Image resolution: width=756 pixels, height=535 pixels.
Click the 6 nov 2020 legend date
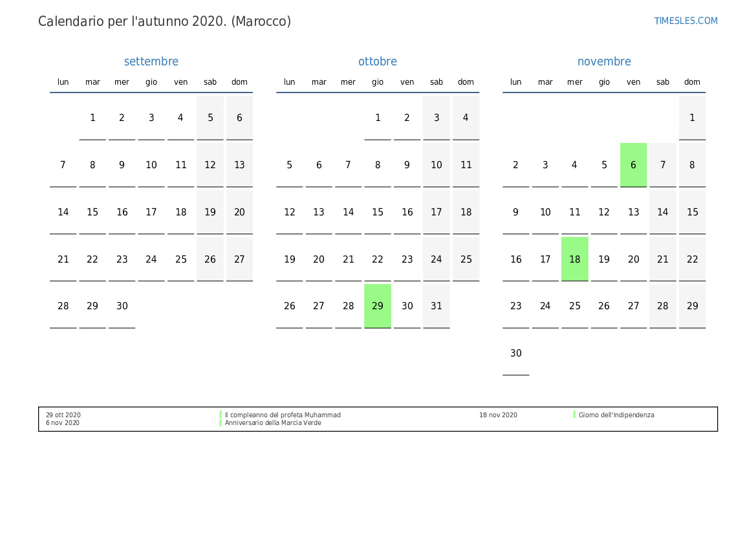63,423
